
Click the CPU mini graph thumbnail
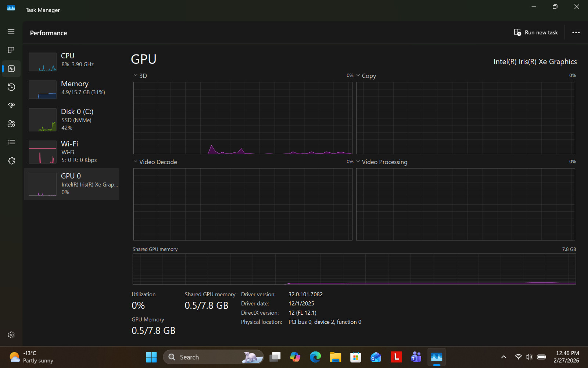click(43, 62)
